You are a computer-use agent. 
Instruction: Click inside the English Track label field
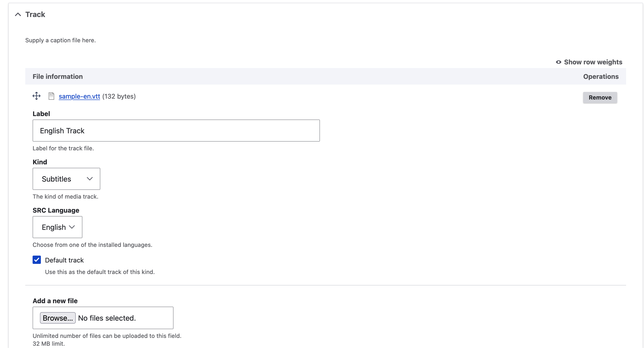176,130
